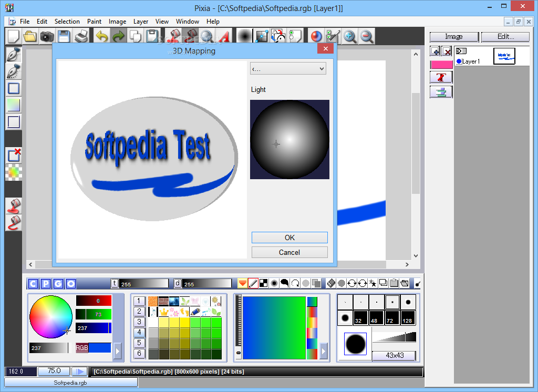The width and height of the screenshot is (538, 392).
Task: Click the Layer1 thumbnail
Action: tap(504, 56)
